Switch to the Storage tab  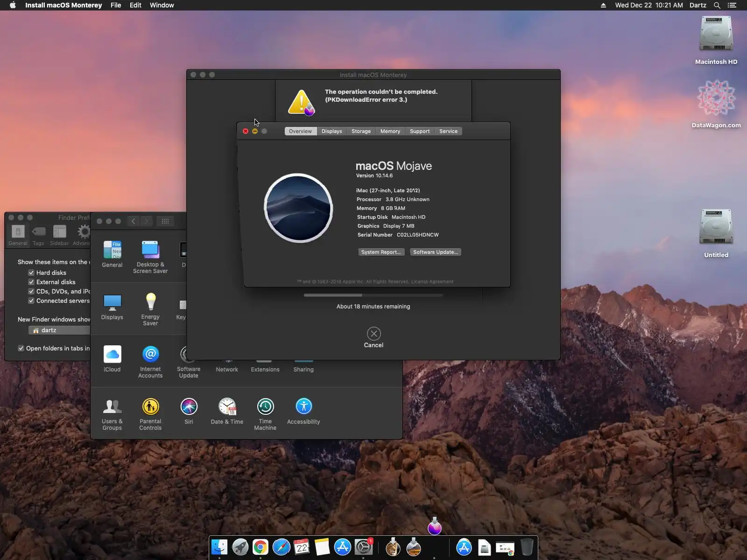pyautogui.click(x=361, y=131)
